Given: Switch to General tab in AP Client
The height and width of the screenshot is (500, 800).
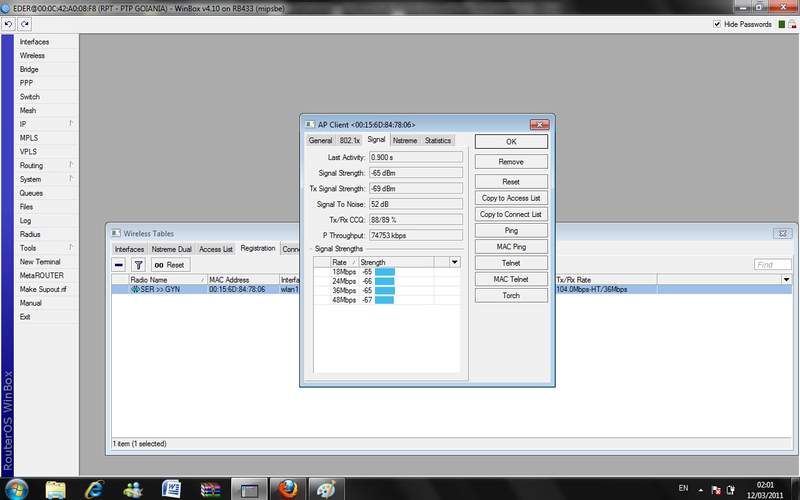Looking at the screenshot, I should click(x=320, y=140).
